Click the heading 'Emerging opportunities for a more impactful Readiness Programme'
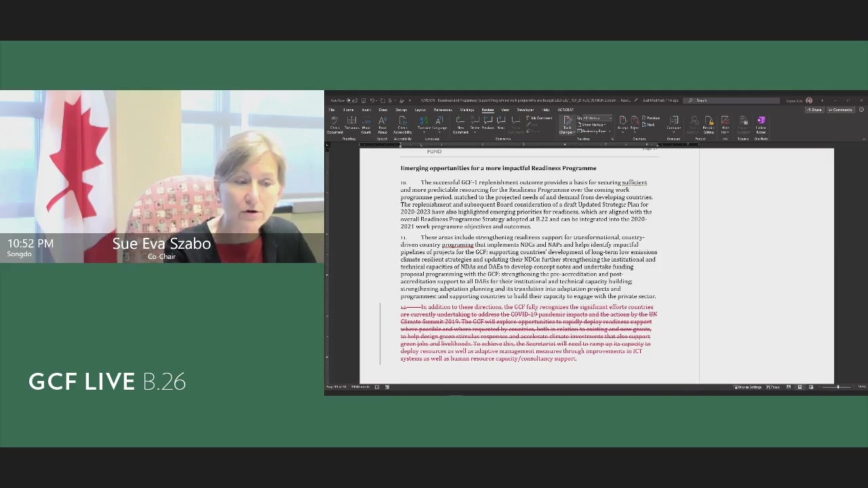The height and width of the screenshot is (488, 868). 498,168
